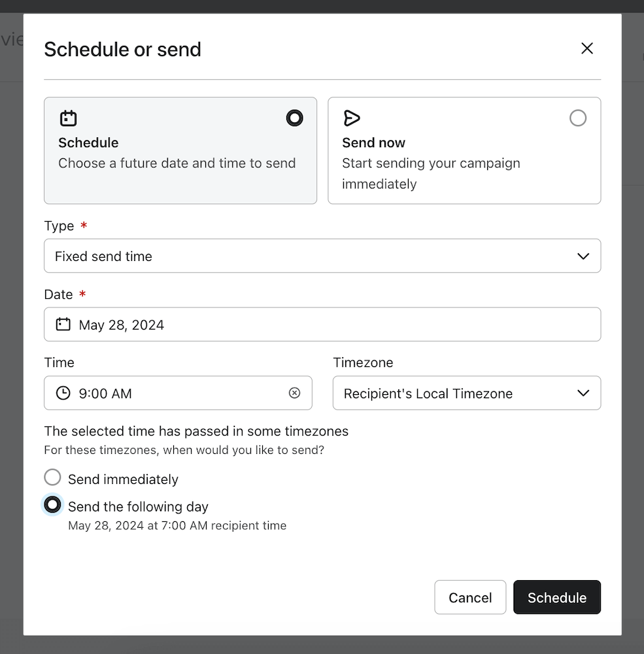Viewport: 644px width, 654px height.
Task: Click the chevron on the Timezone dropdown
Action: (x=583, y=392)
